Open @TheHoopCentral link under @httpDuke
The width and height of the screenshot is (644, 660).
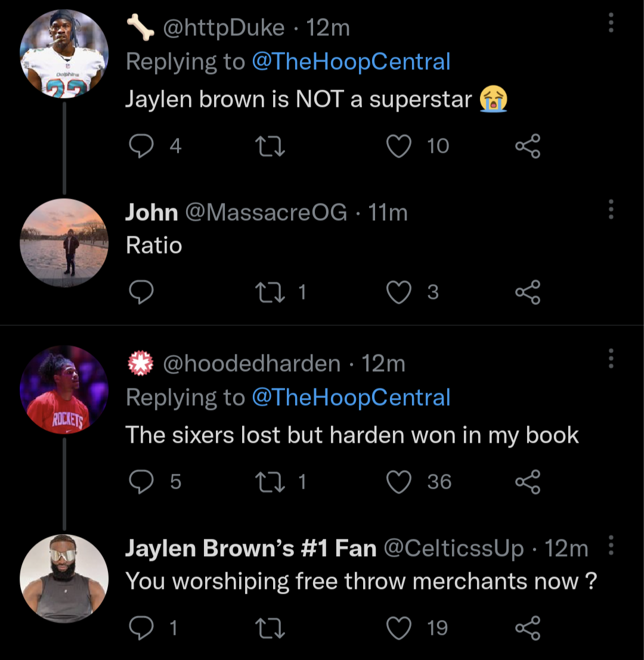[x=351, y=61]
